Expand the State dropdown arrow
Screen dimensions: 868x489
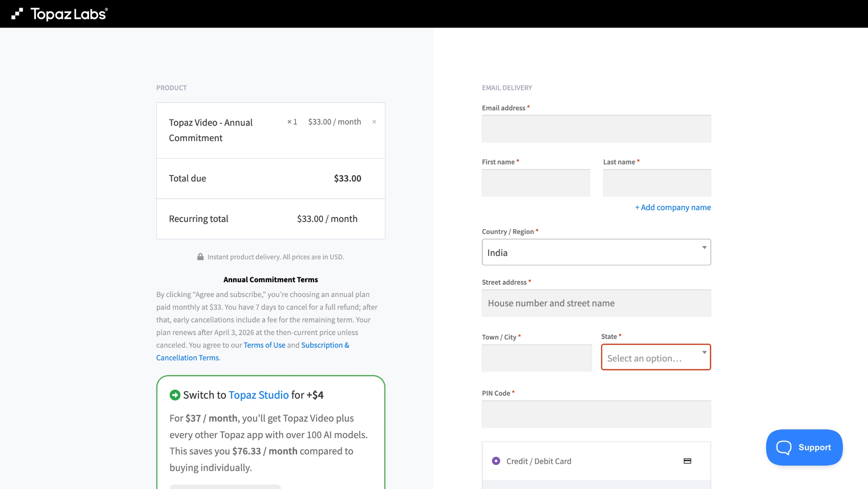(x=704, y=352)
